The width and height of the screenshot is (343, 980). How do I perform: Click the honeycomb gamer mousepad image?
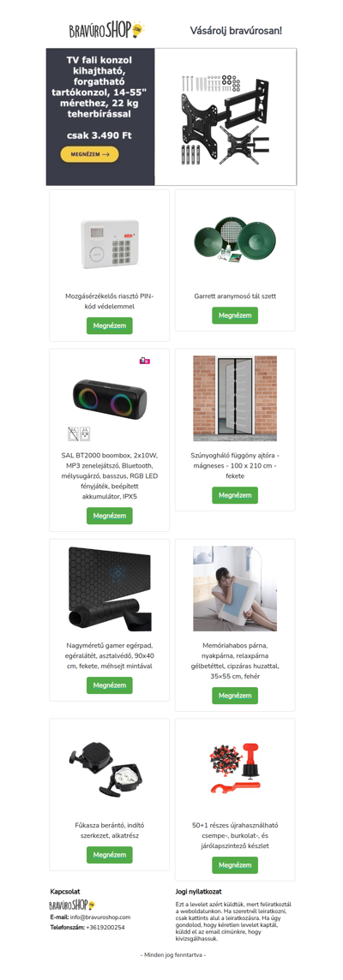pyautogui.click(x=110, y=589)
